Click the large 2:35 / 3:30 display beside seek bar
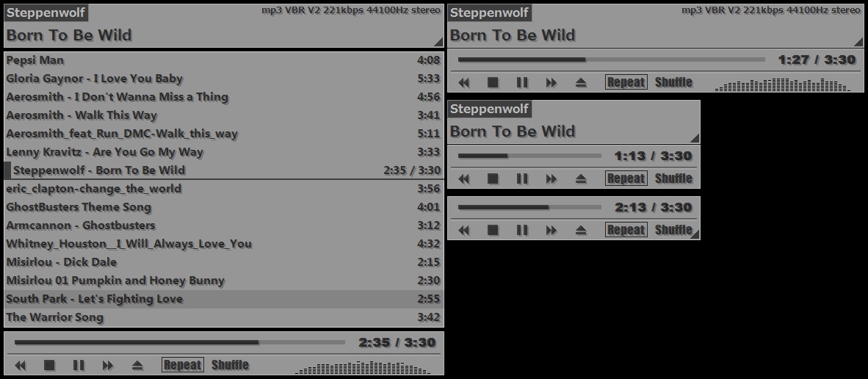This screenshot has width=868, height=379. coord(397,342)
